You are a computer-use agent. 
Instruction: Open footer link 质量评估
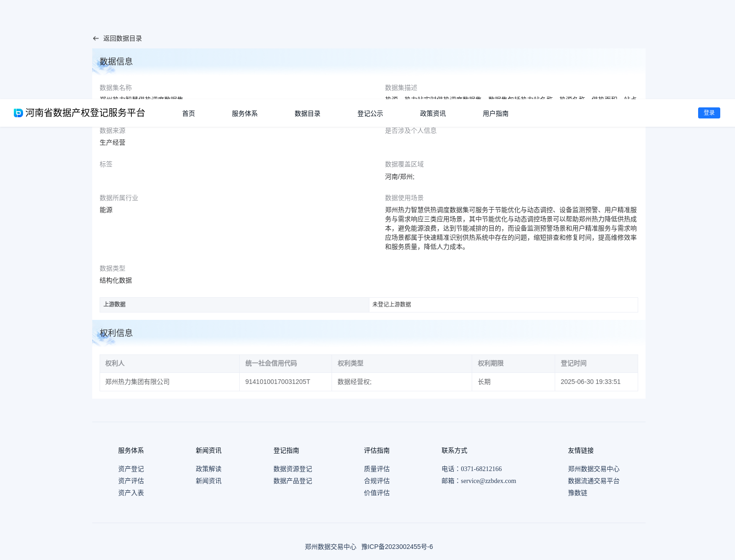[x=377, y=469]
